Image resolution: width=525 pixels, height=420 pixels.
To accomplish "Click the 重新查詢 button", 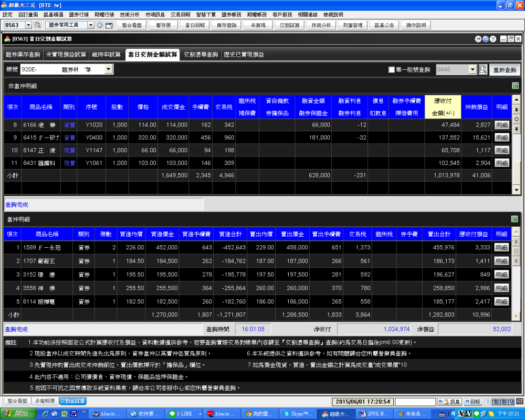I will click(505, 70).
